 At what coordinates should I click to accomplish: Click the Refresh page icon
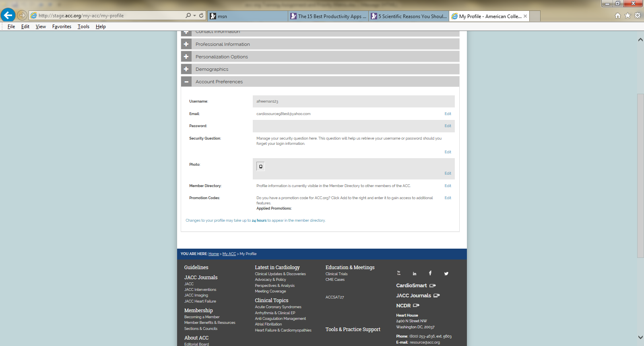pyautogui.click(x=201, y=15)
